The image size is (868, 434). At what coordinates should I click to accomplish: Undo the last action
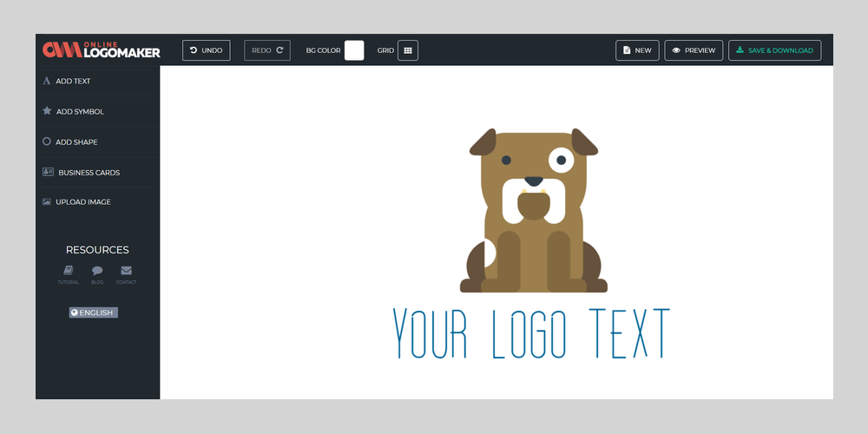point(206,50)
